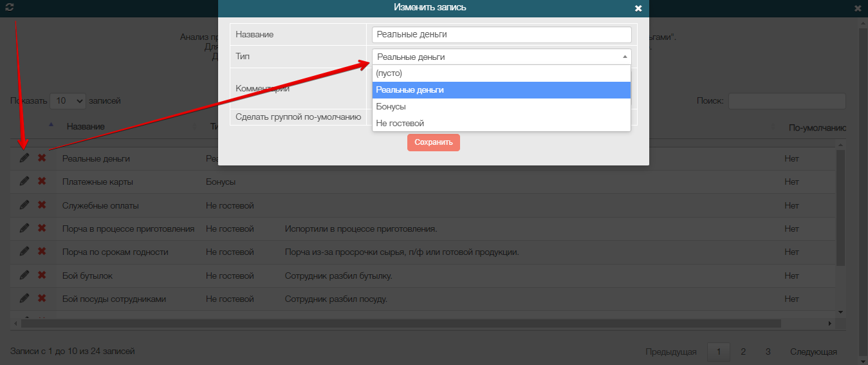Choose the (пусто) option in the list

[x=501, y=73]
